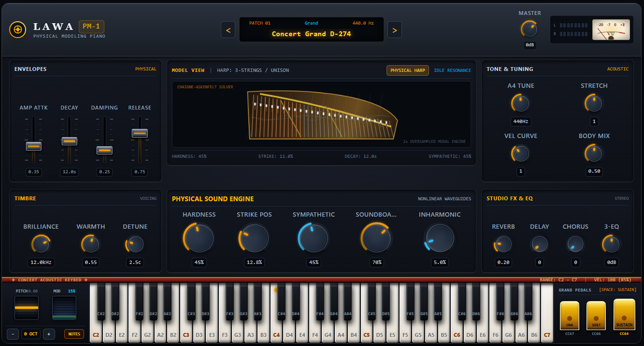
Task: Click the DELAY knob
Action: pos(539,244)
